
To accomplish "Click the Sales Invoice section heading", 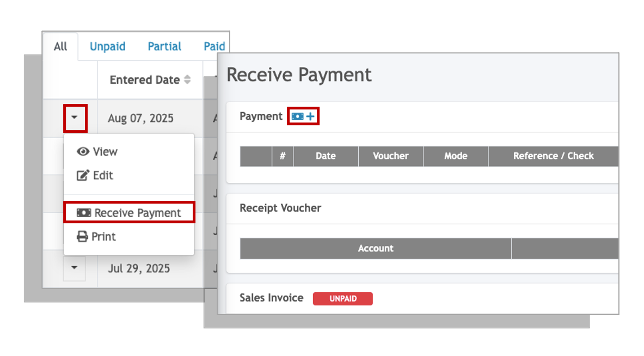I will (x=272, y=298).
